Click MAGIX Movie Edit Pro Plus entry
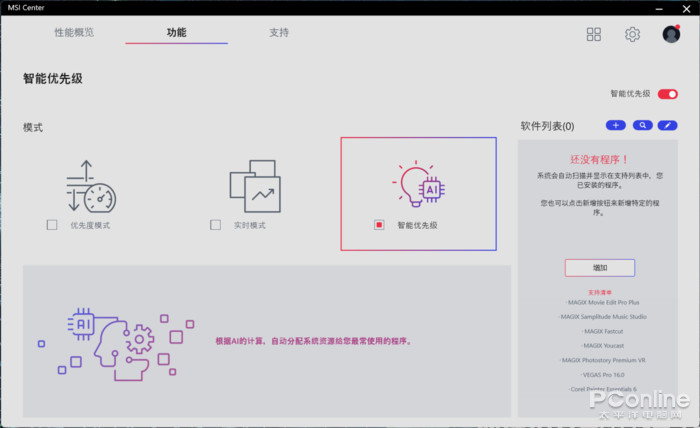The height and width of the screenshot is (428, 700). [x=599, y=301]
